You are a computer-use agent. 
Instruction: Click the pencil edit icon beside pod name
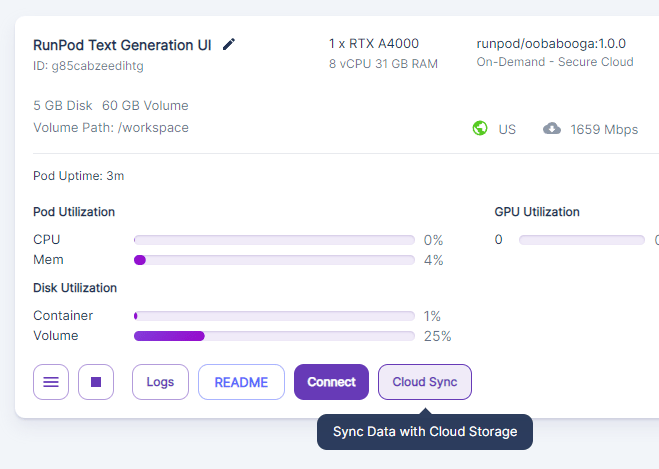point(229,44)
